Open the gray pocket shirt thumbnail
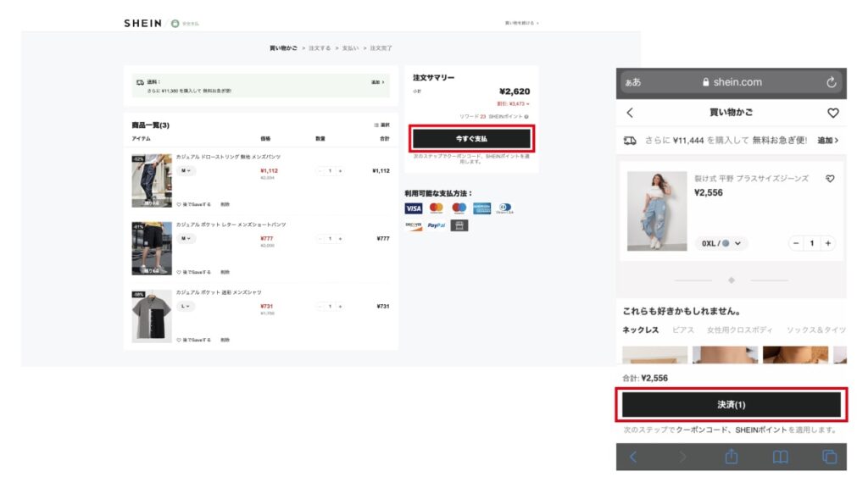 (152, 316)
